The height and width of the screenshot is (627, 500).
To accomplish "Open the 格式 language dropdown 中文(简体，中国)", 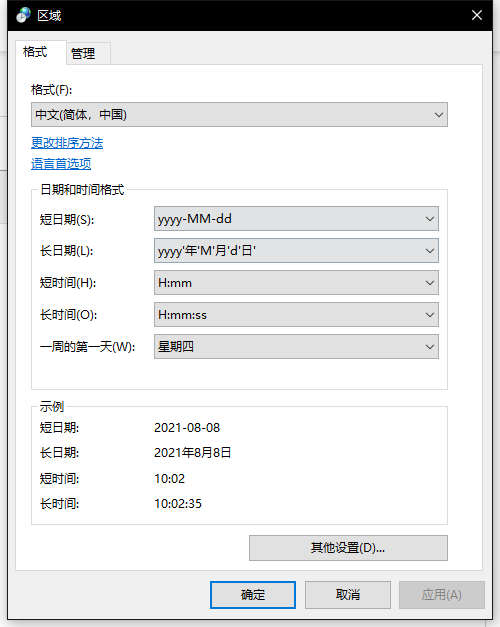I will pos(239,115).
